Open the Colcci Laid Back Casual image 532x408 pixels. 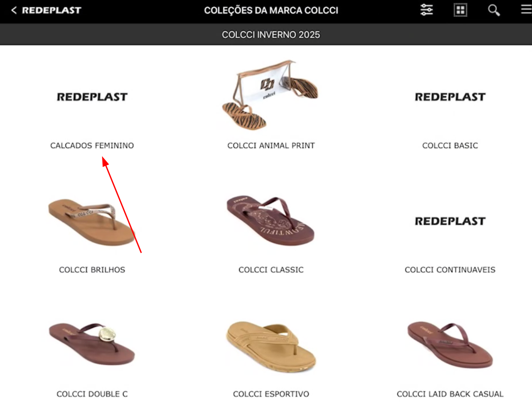point(450,345)
